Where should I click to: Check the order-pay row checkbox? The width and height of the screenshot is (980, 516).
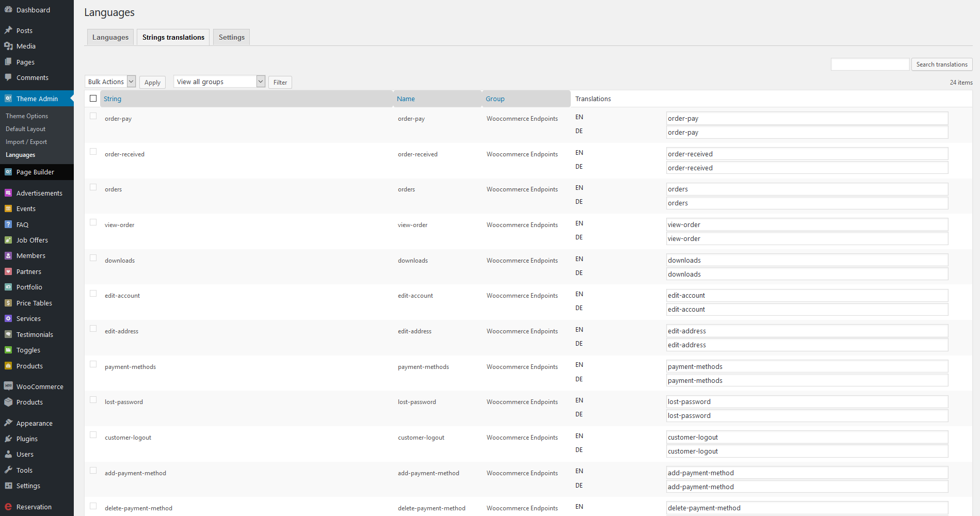(x=93, y=116)
